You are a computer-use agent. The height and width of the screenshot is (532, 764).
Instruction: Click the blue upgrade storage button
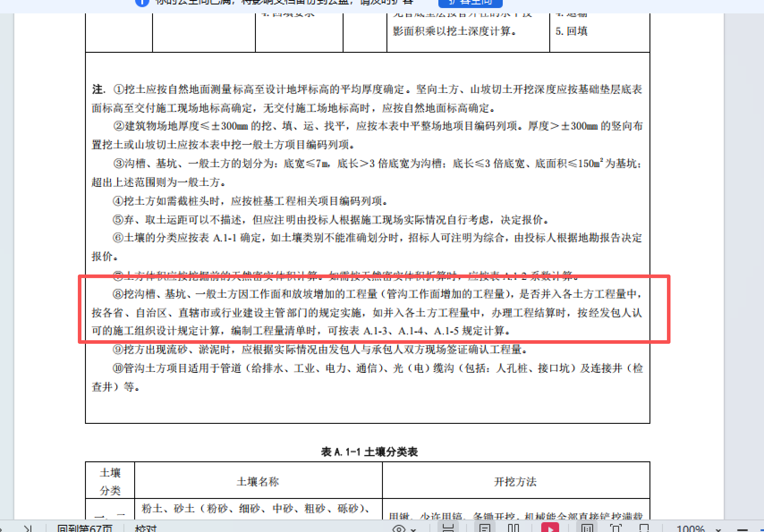pos(470,3)
